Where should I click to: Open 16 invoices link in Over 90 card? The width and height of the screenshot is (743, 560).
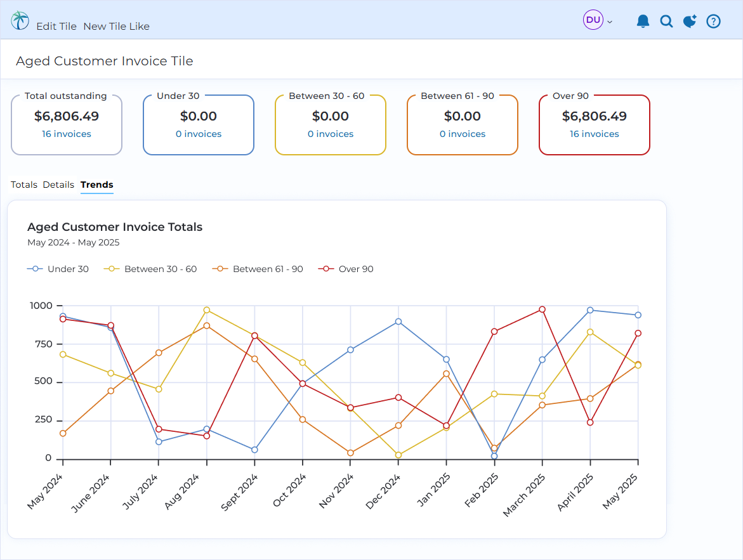click(595, 134)
